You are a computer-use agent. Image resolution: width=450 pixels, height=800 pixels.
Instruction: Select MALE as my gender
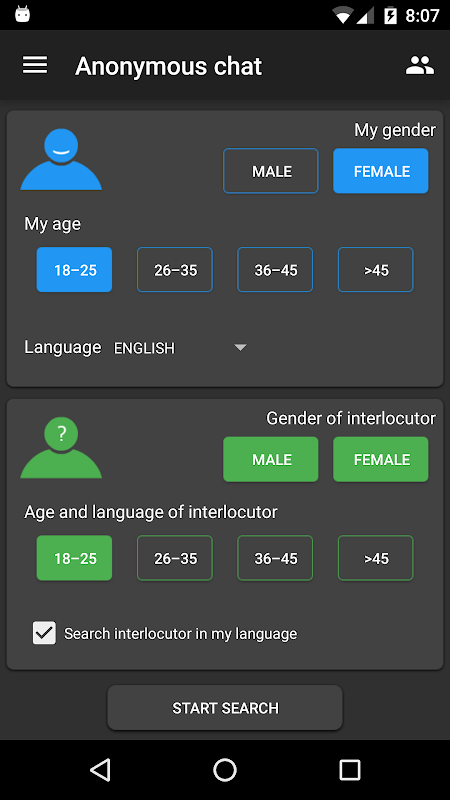point(271,171)
